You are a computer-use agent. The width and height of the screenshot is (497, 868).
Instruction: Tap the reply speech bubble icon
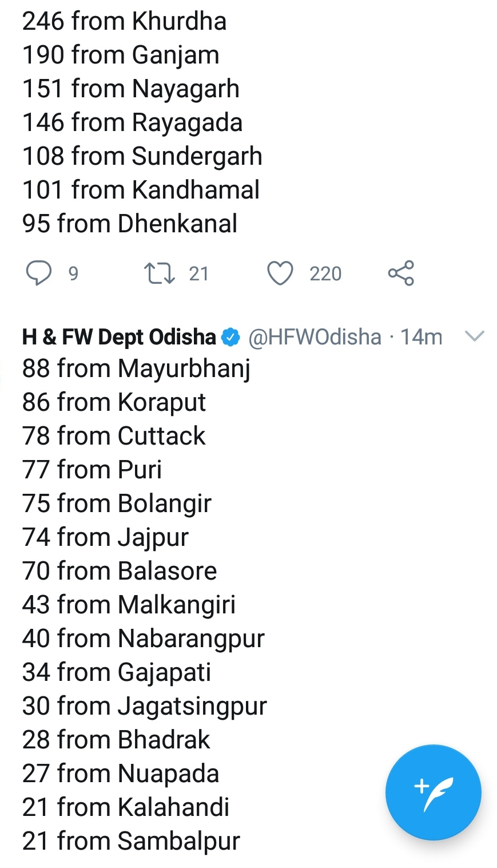point(39,274)
